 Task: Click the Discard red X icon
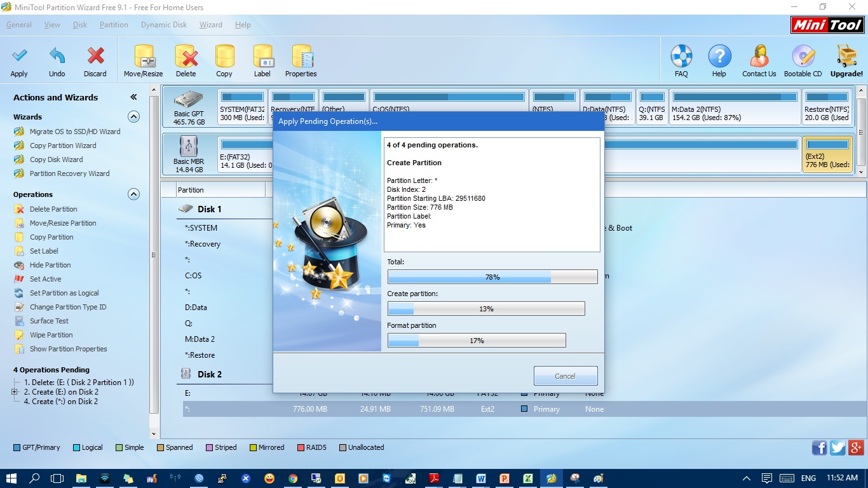pyautogui.click(x=95, y=56)
